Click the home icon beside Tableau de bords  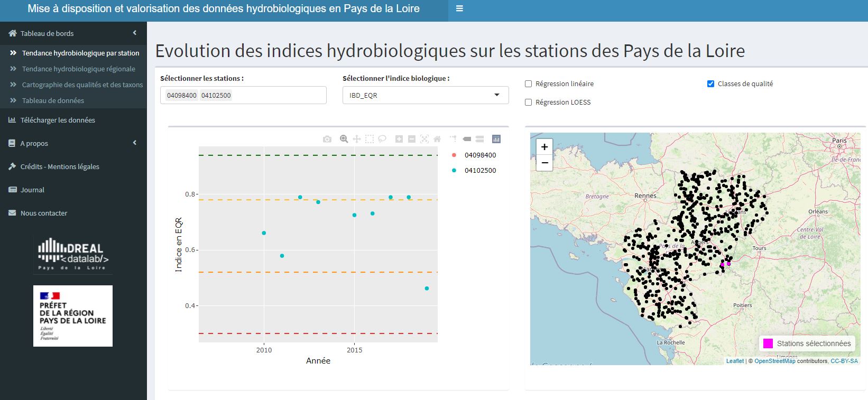tap(13, 33)
